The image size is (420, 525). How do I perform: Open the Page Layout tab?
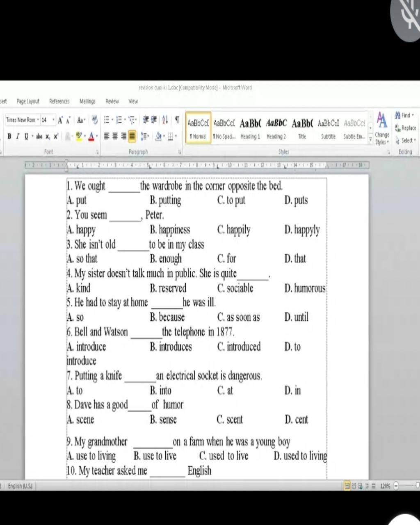coord(28,101)
